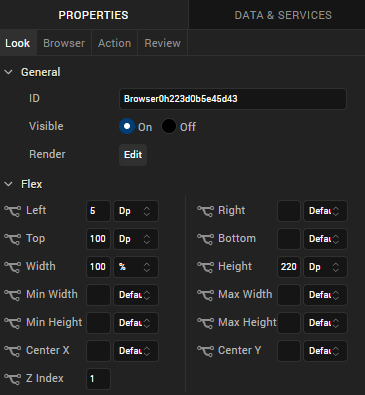Image resolution: width=365 pixels, height=395 pixels.
Task: Set Visible to On
Action: click(x=127, y=126)
